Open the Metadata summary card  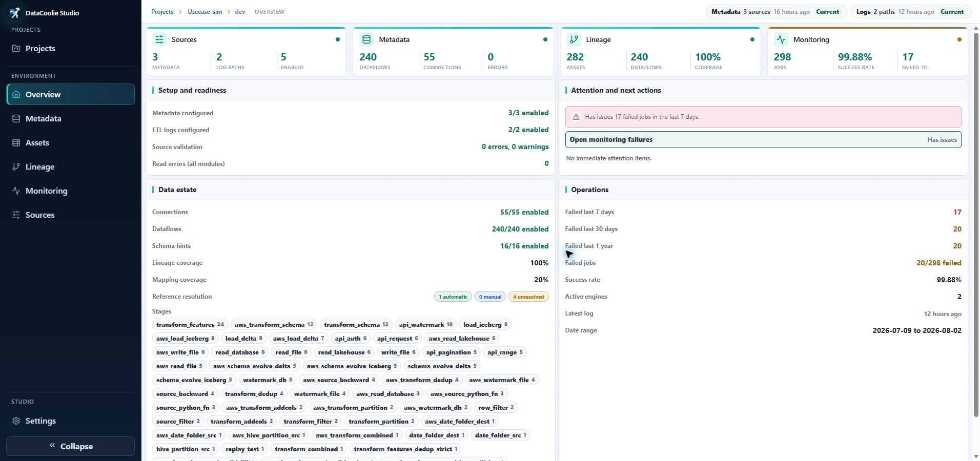(453, 51)
